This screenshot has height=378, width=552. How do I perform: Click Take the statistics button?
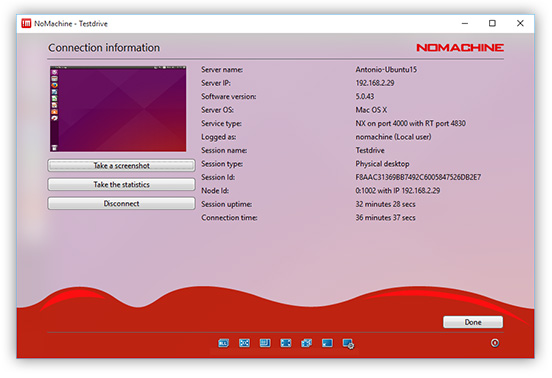[121, 184]
